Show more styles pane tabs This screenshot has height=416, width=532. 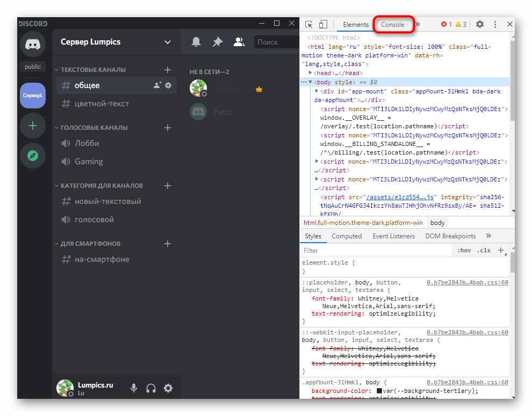(x=488, y=236)
